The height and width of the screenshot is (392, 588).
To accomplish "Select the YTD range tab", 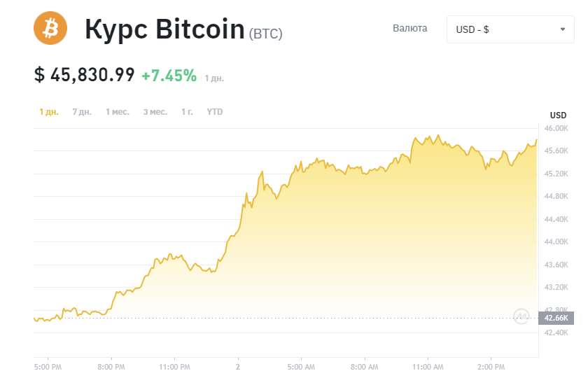I will pos(215,112).
